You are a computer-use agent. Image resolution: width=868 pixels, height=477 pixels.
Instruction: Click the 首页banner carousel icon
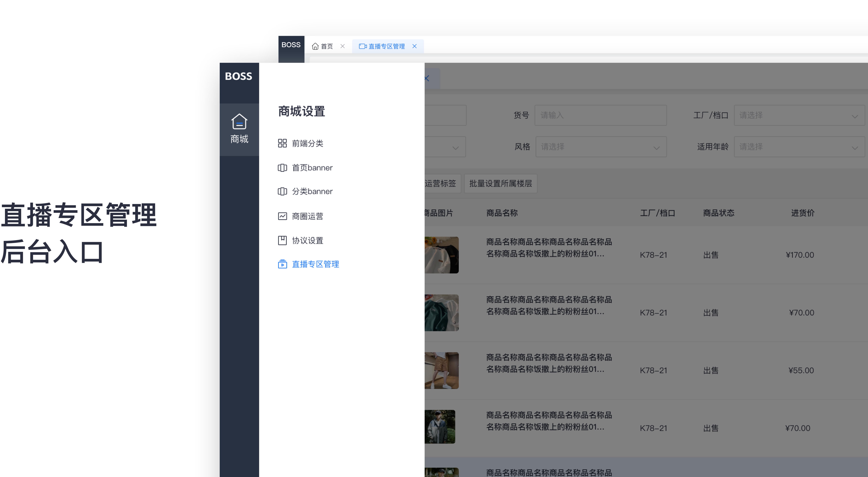point(282,168)
